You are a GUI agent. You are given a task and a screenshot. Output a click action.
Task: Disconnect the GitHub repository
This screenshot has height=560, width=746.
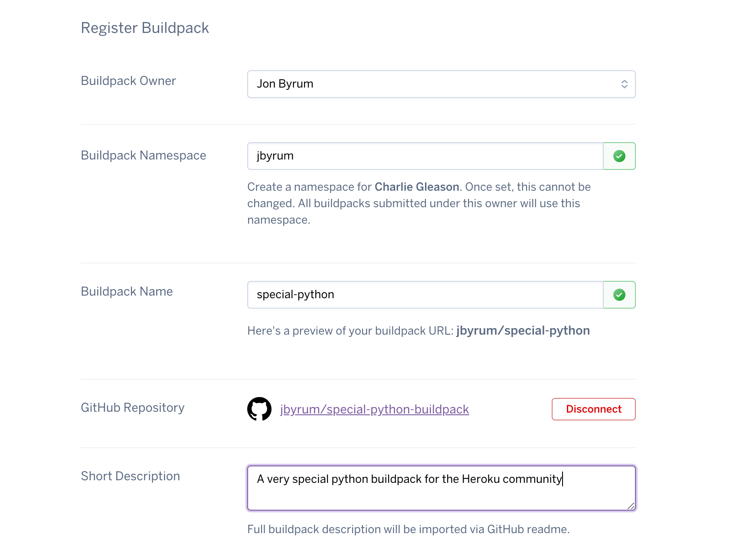593,409
